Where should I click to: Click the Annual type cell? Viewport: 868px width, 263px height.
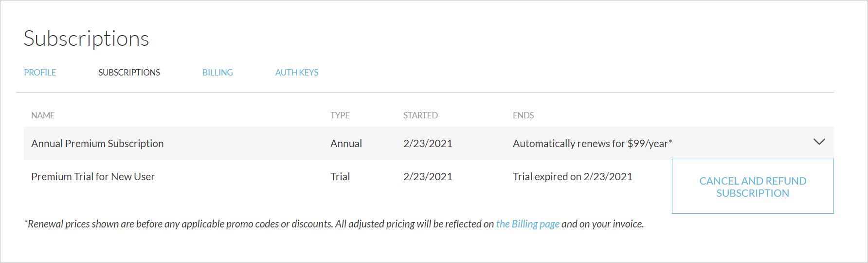coord(346,144)
